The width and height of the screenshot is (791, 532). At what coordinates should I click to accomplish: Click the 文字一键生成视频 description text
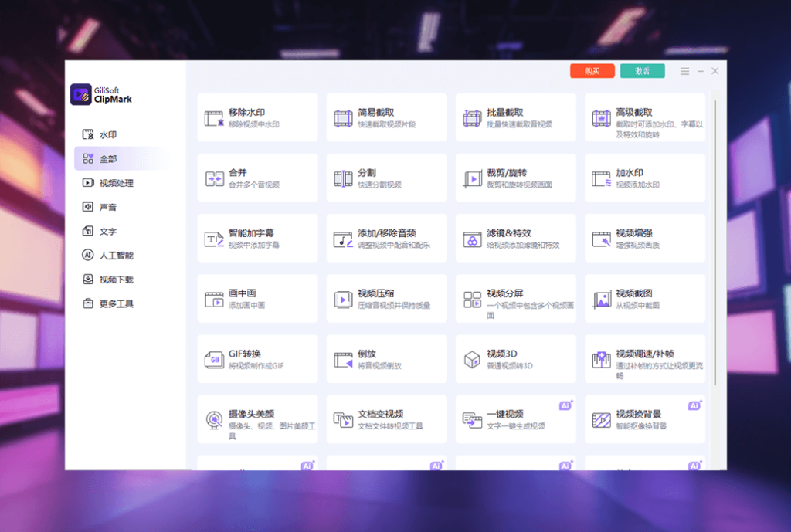(x=515, y=426)
